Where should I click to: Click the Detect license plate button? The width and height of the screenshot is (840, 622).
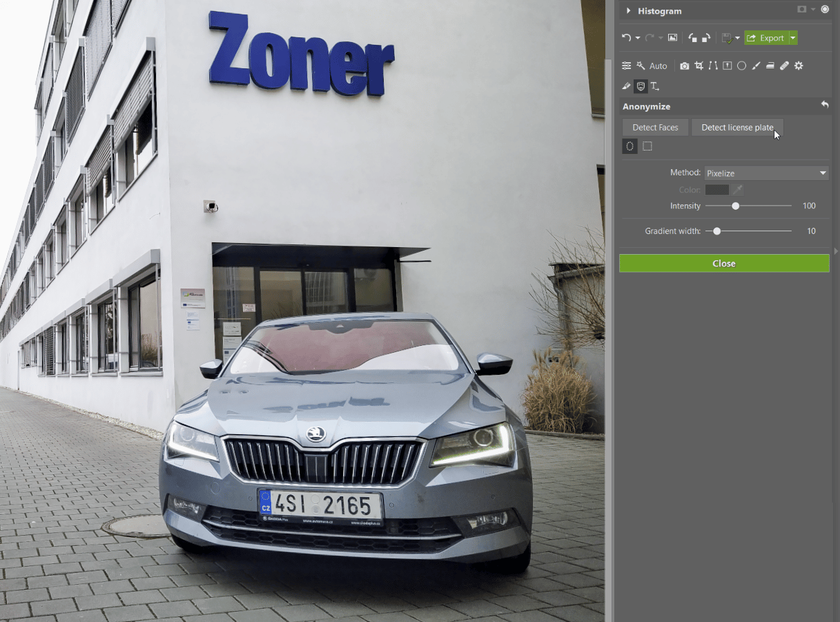pos(737,128)
